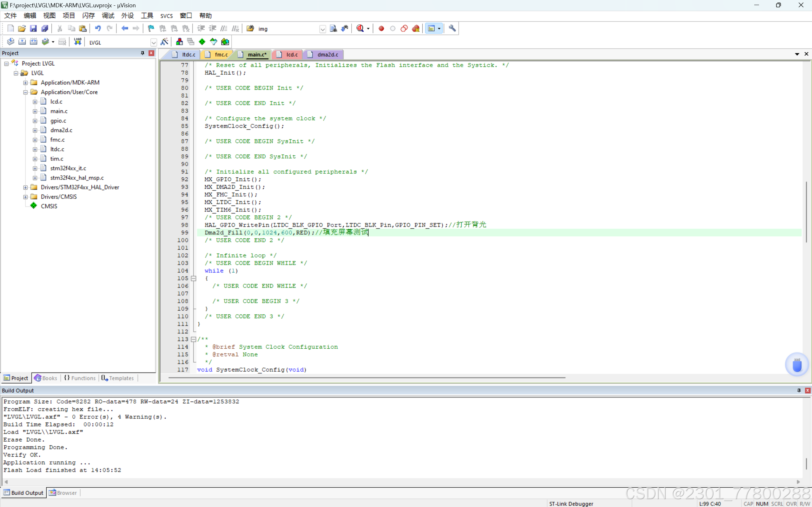Click the Undo arrow icon

coord(97,29)
